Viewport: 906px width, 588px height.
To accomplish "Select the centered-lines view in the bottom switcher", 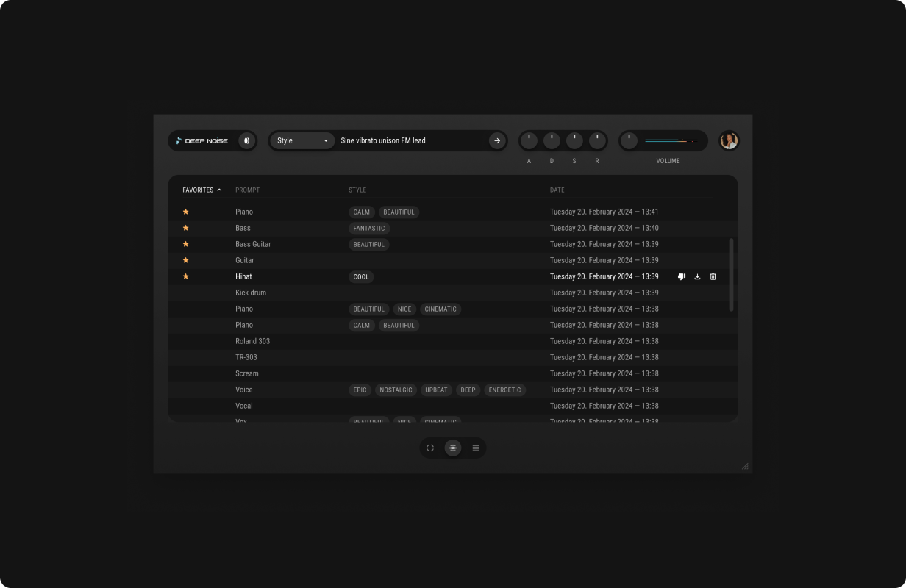I will click(453, 448).
